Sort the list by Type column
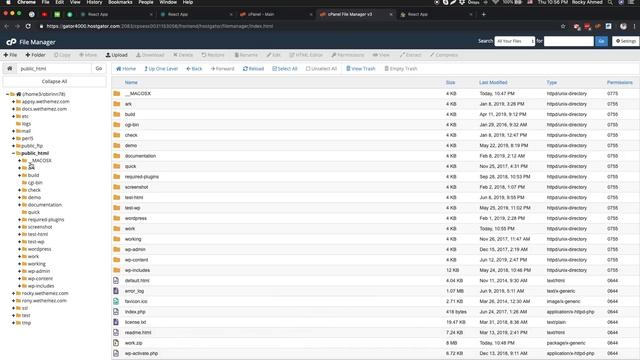The width and height of the screenshot is (640, 360). coord(551,82)
